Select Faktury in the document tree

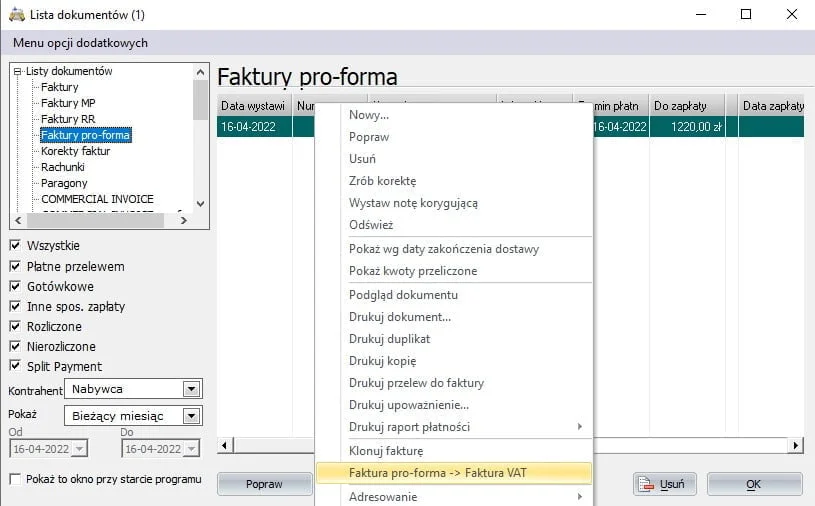point(60,87)
